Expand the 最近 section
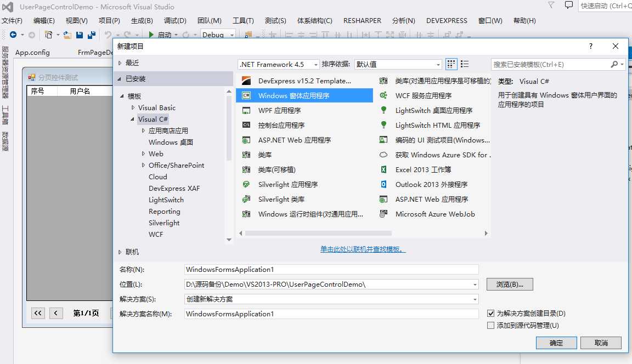 (120, 63)
